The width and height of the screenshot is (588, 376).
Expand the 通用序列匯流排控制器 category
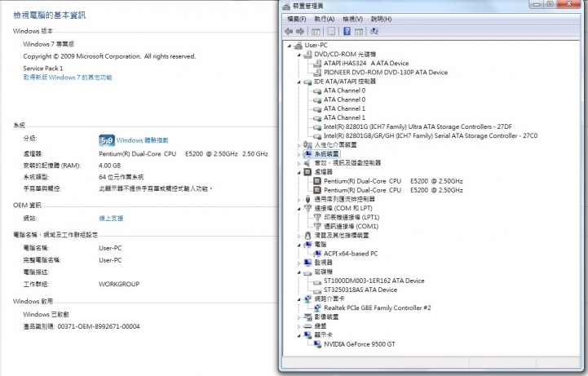(x=298, y=200)
